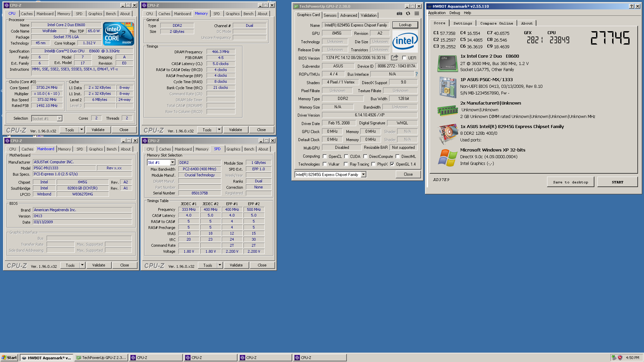The image size is (644, 362).
Task: Click the graphics card icon in Aquamark
Action: coord(448,134)
